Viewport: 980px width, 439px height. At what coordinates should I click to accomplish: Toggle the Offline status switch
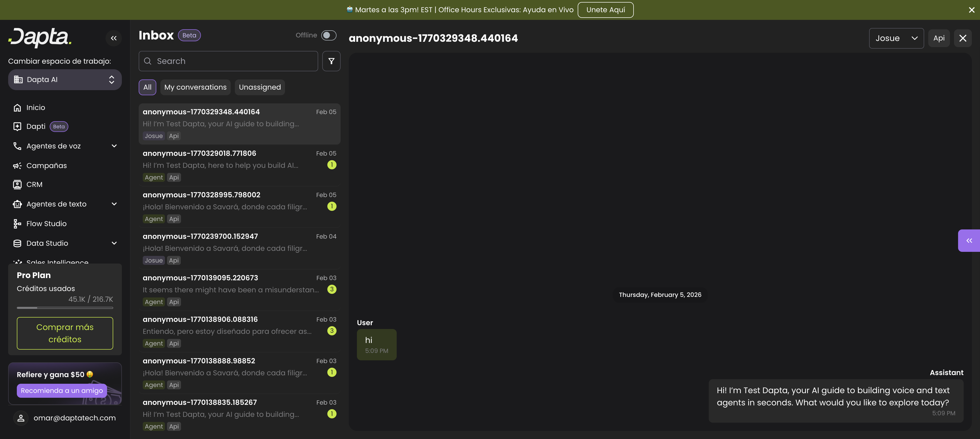click(328, 35)
